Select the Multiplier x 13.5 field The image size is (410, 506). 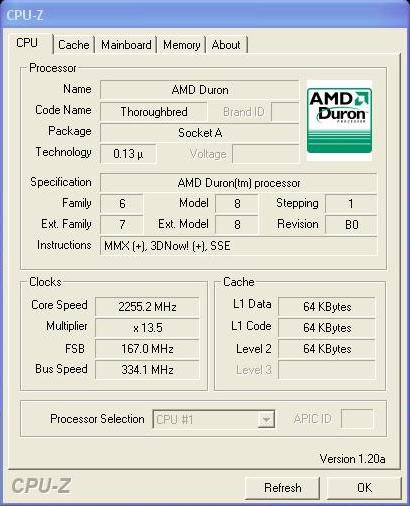click(147, 327)
